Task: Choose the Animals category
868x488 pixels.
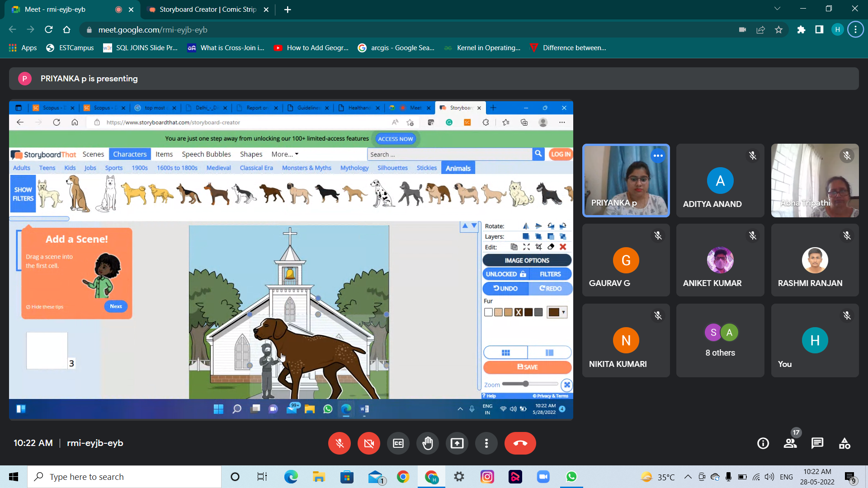Action: 458,168
